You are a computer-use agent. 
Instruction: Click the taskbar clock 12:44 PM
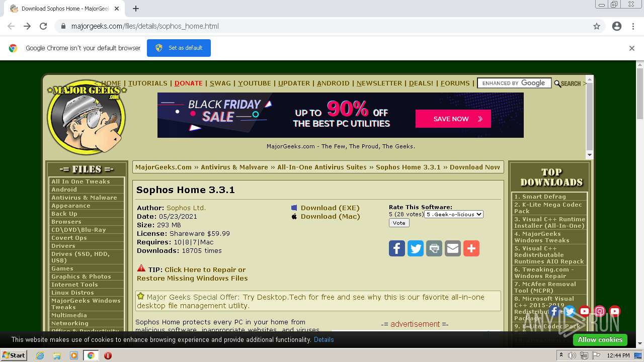pos(618,355)
